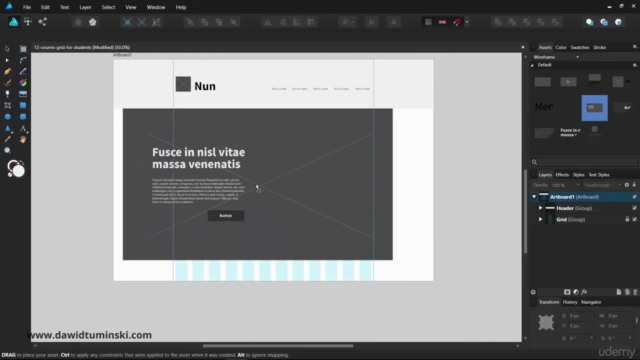640x360 pixels.
Task: Select the Ellipse tool
Action: (7, 117)
